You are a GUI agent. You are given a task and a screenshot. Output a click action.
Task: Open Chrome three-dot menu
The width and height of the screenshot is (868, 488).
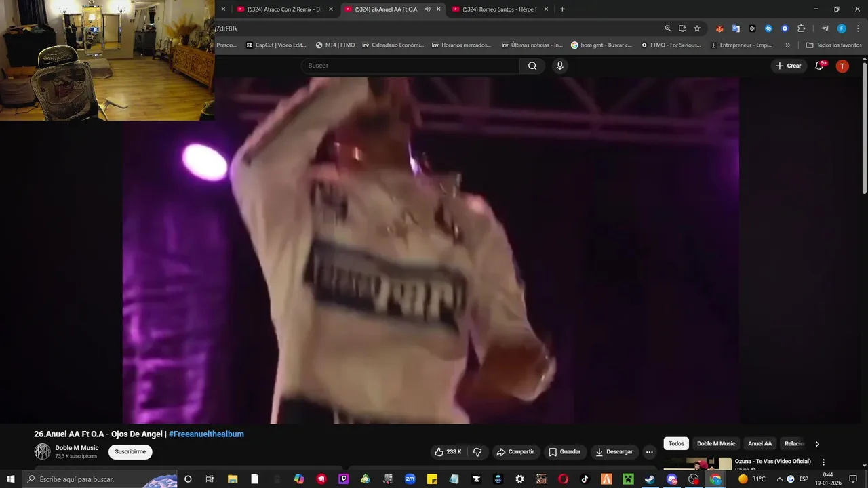[858, 28]
